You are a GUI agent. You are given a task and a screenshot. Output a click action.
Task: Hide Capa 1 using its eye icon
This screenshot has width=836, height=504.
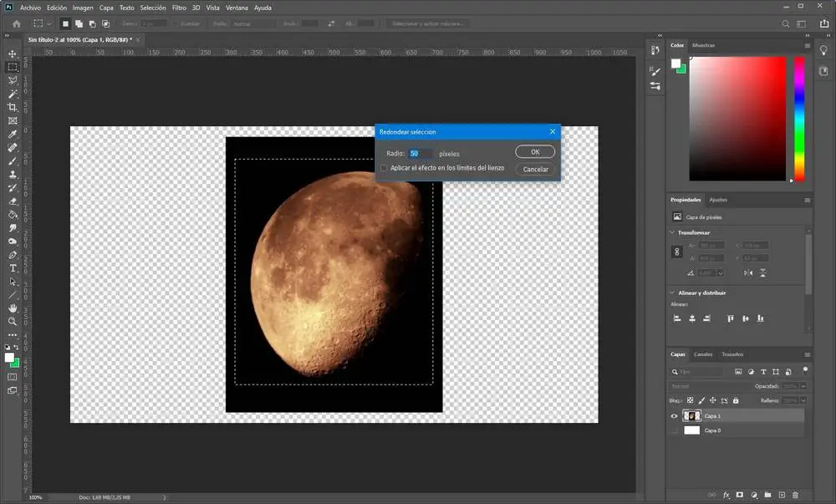[x=675, y=415]
